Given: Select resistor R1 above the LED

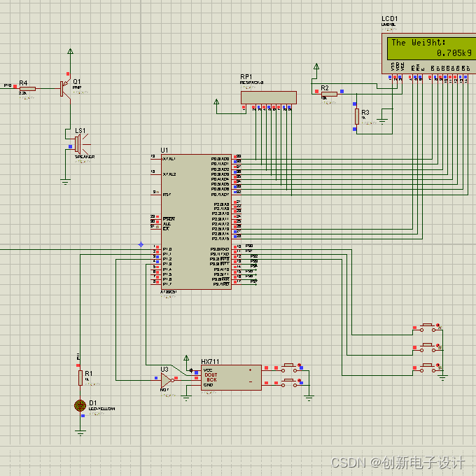Looking at the screenshot, I should coord(80,378).
